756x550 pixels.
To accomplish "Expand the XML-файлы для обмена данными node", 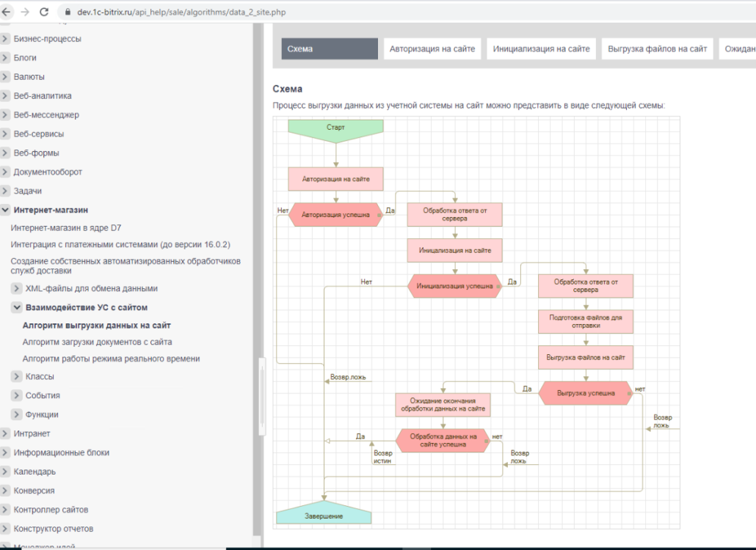I will [x=17, y=289].
